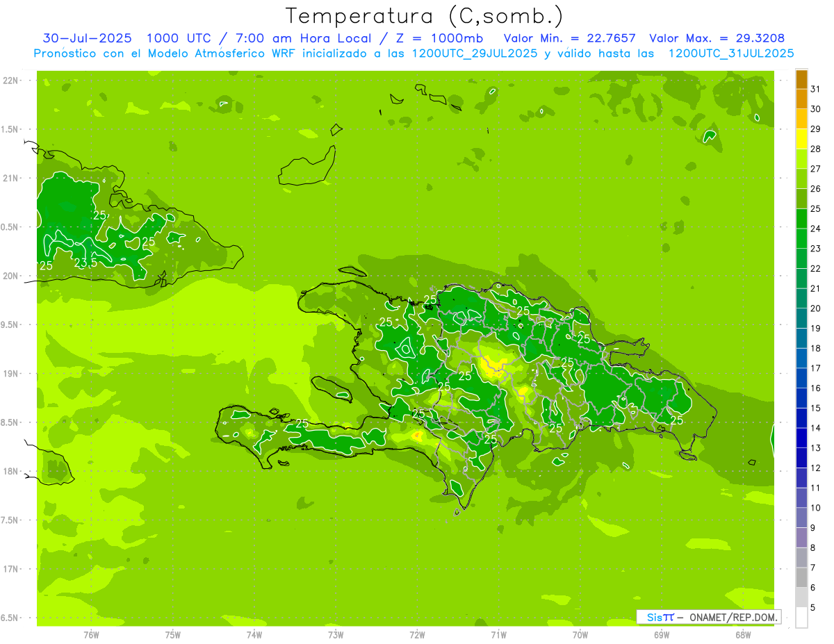The height and width of the screenshot is (644, 834).
Task: Click the legend value "10"
Action: click(815, 508)
